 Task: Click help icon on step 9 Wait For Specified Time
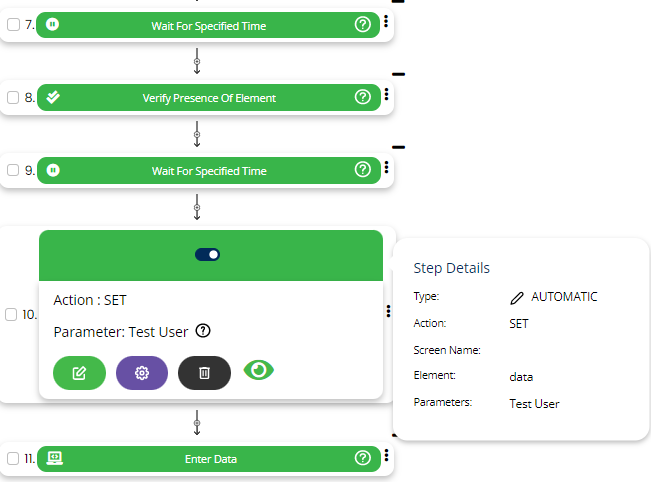363,170
